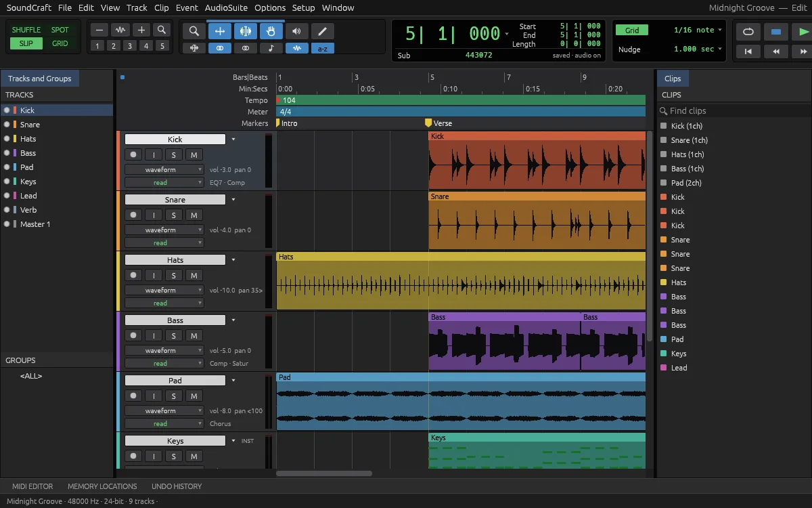Screen dimensions: 812x508
Task: Toggle visibility dot for Verb in track list
Action: (7, 210)
